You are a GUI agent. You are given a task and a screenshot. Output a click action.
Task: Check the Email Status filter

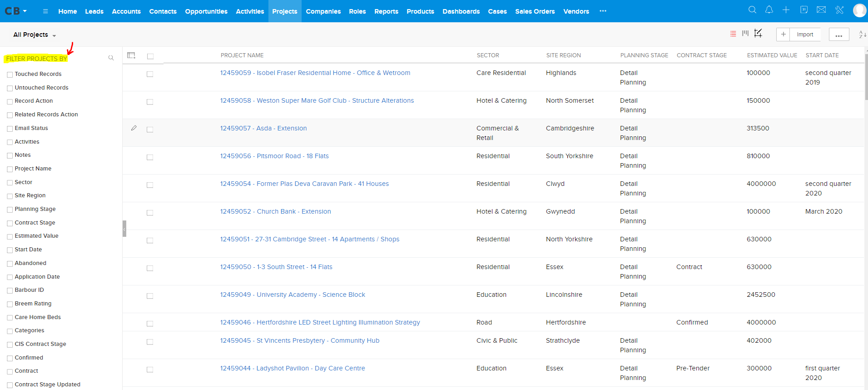click(10, 129)
